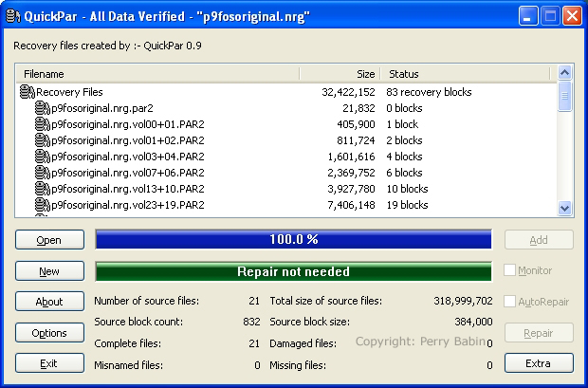
Task: Click the Extra button
Action: (539, 362)
